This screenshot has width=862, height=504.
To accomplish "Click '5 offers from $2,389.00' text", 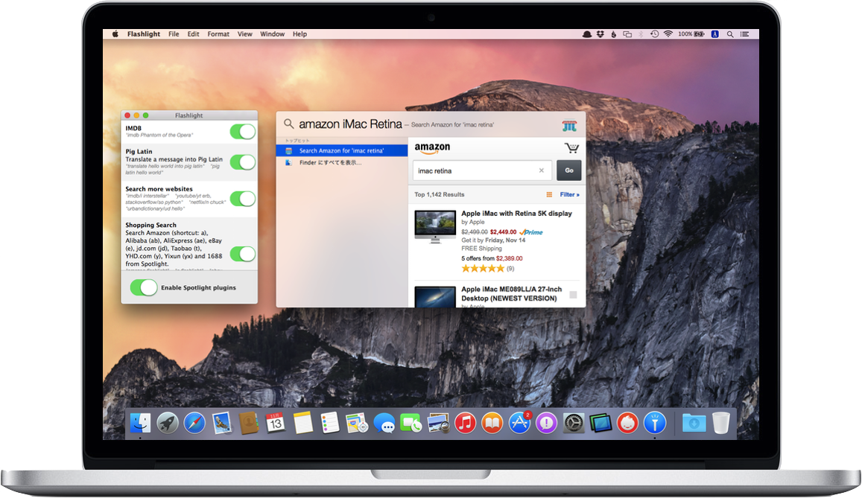I will pyautogui.click(x=492, y=258).
